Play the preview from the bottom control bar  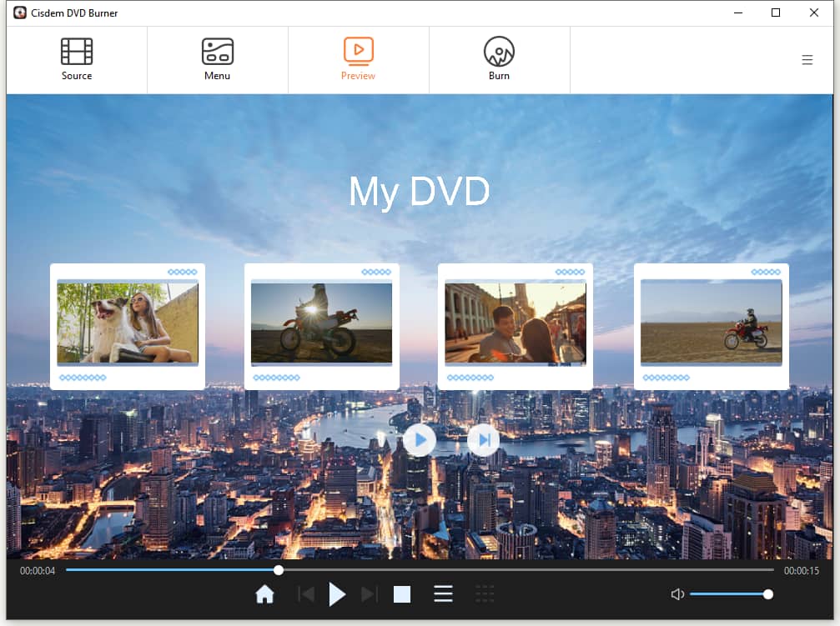(337, 593)
